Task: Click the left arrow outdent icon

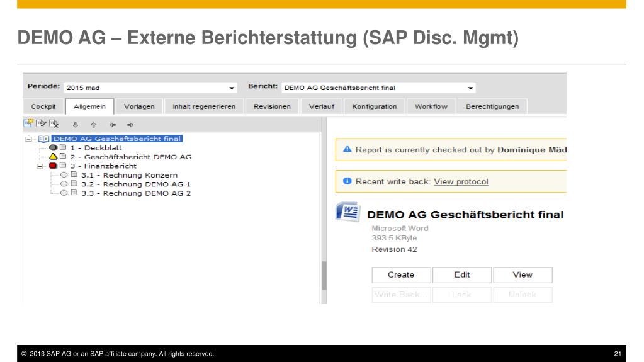Action: tap(112, 125)
